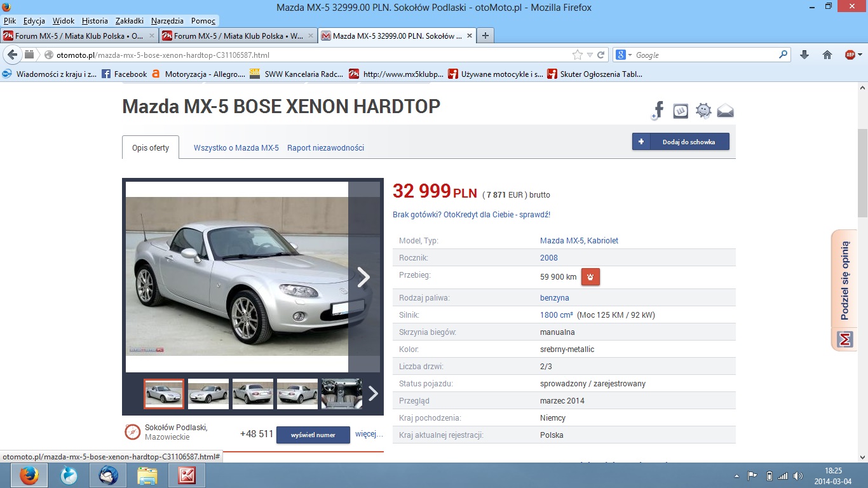Open the Wszystko o Mazda MX-5 tab

click(x=236, y=147)
